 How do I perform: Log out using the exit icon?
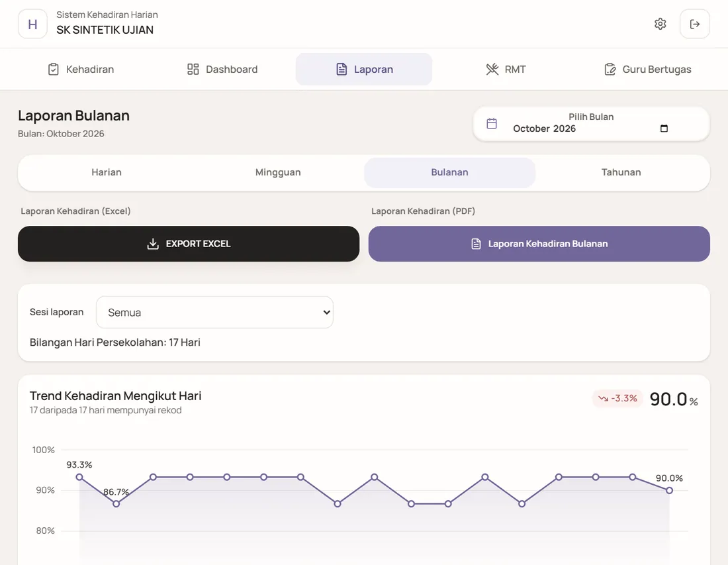point(694,24)
